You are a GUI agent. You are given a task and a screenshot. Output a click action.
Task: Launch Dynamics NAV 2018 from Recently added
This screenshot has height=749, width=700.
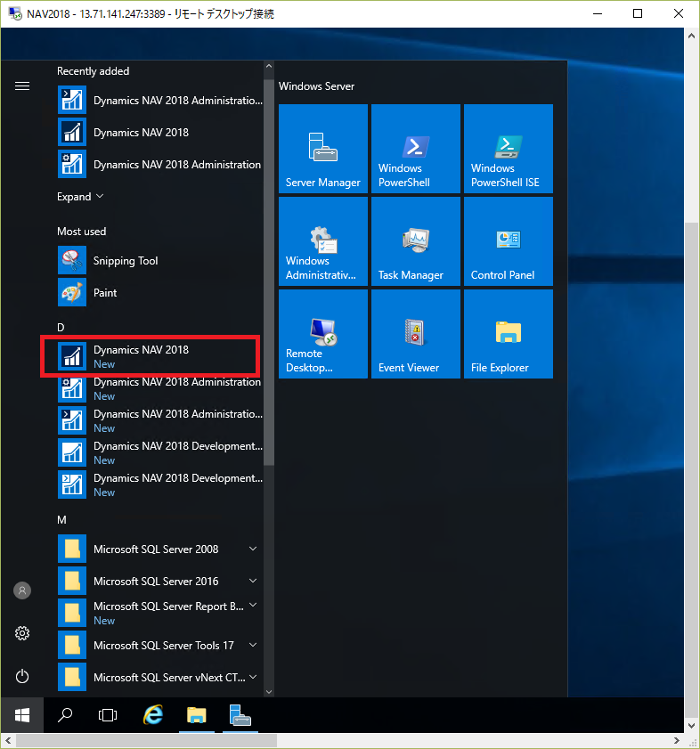[x=160, y=133]
